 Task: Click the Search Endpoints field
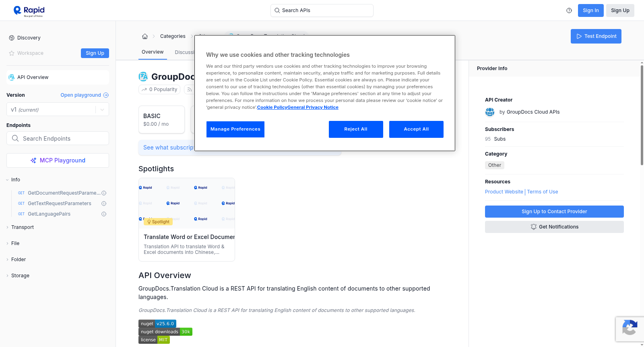[x=58, y=138]
